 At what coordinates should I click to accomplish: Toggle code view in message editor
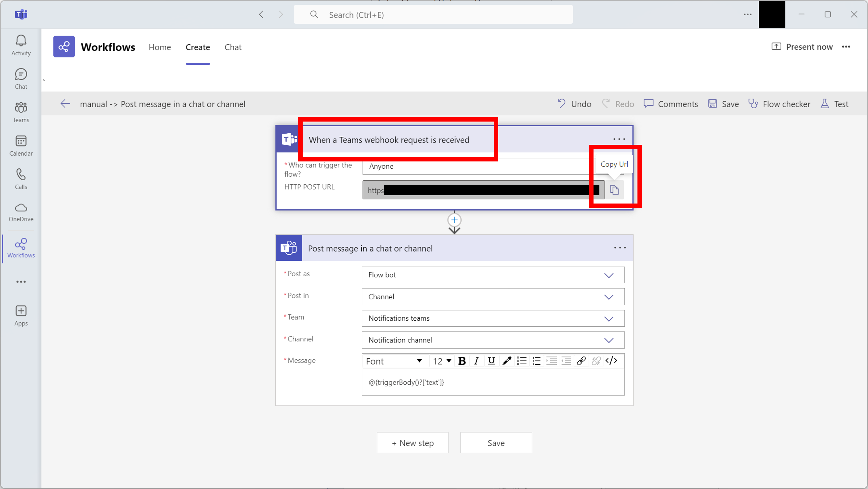pyautogui.click(x=611, y=361)
